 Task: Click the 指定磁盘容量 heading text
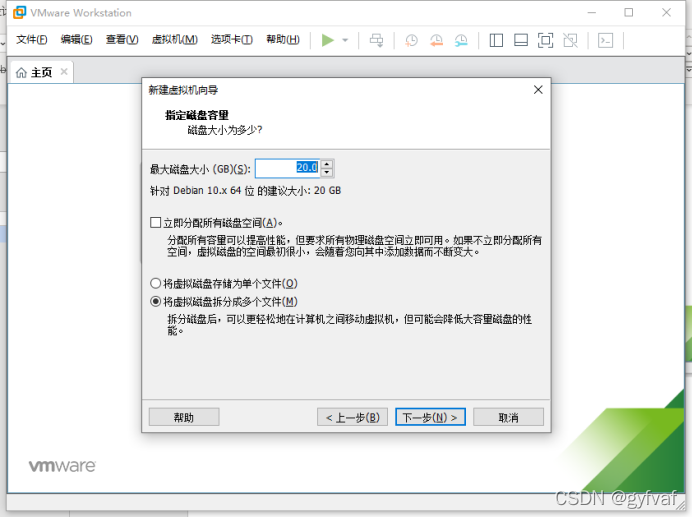(197, 115)
